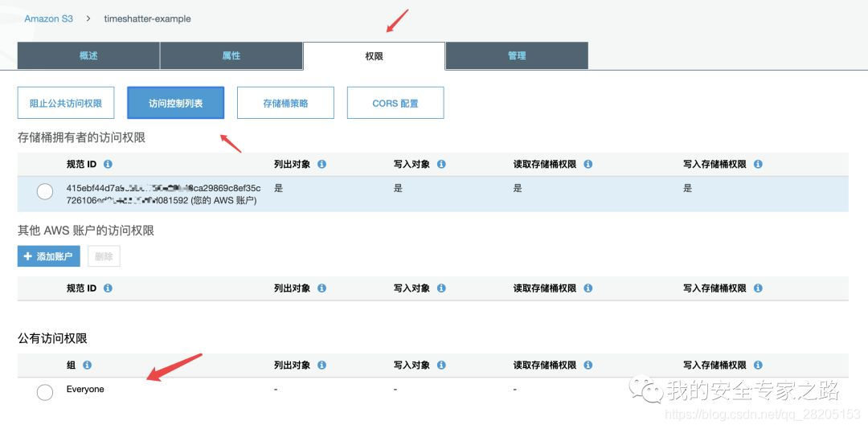This screenshot has width=868, height=429.
Task: Select the Everyone group radio button
Action: [45, 392]
